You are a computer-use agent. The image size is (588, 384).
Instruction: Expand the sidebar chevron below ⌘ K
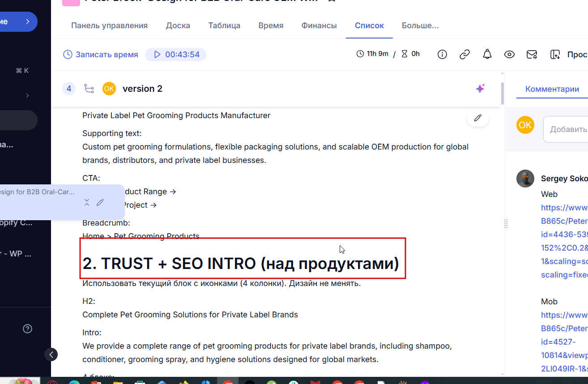click(x=27, y=95)
